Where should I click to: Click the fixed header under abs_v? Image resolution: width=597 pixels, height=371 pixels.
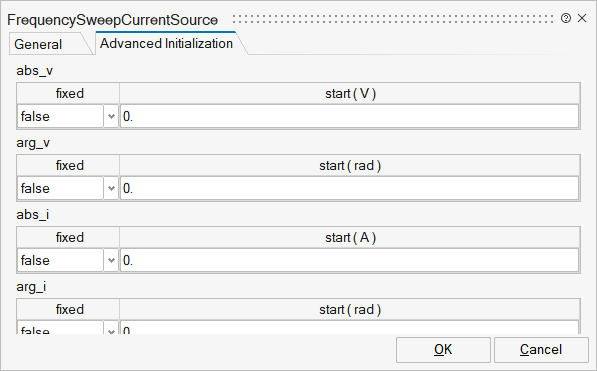[x=69, y=93]
